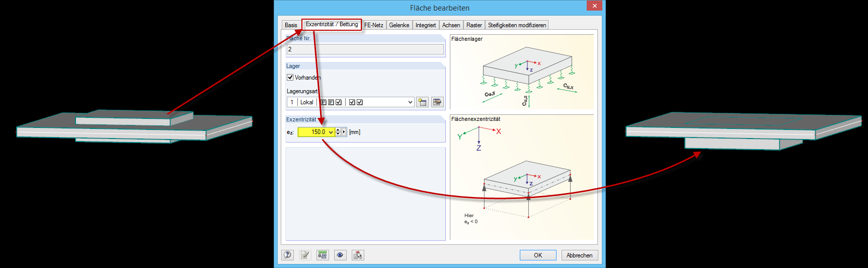Click the blue eye view icon

coord(340,255)
